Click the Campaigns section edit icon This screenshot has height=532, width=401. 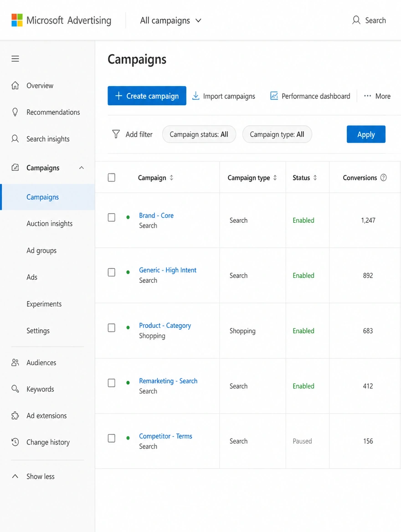click(15, 168)
